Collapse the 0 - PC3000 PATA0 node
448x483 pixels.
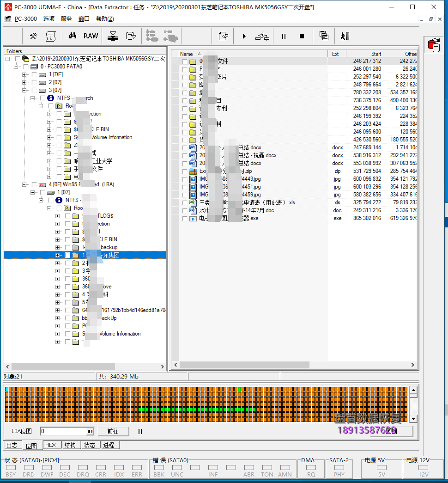16,67
